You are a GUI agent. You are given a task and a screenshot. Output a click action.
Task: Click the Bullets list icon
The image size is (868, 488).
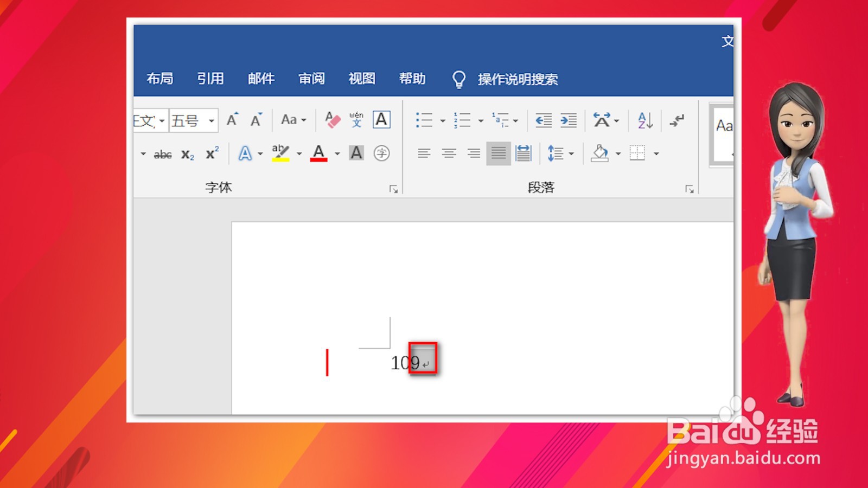click(x=424, y=120)
